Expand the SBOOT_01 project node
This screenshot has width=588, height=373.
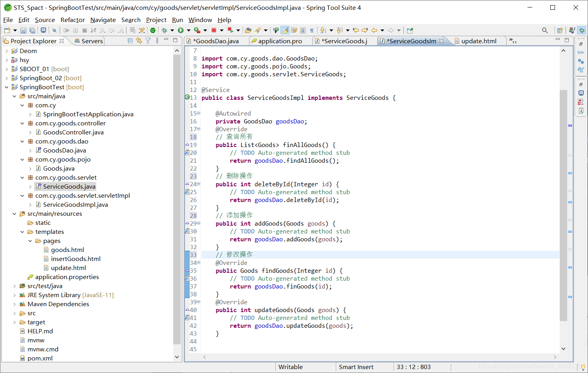point(7,69)
